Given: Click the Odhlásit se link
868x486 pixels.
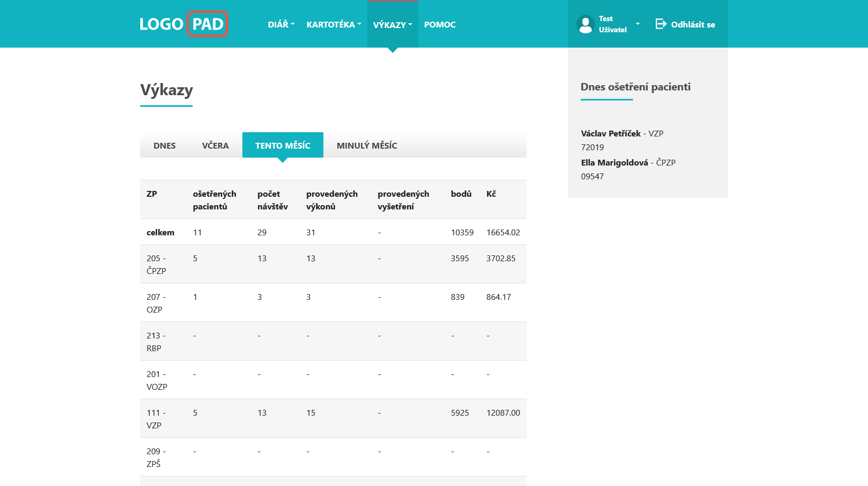Looking at the screenshot, I should pos(693,24).
